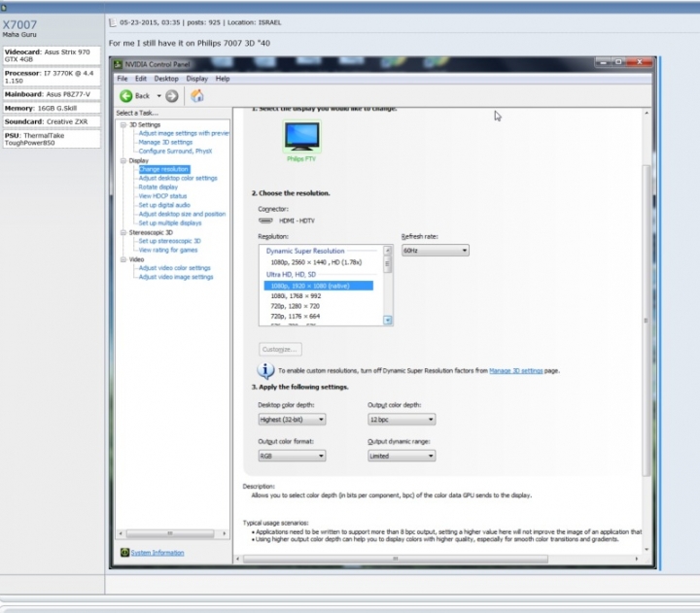Select Adjust video color settings

[x=174, y=268]
